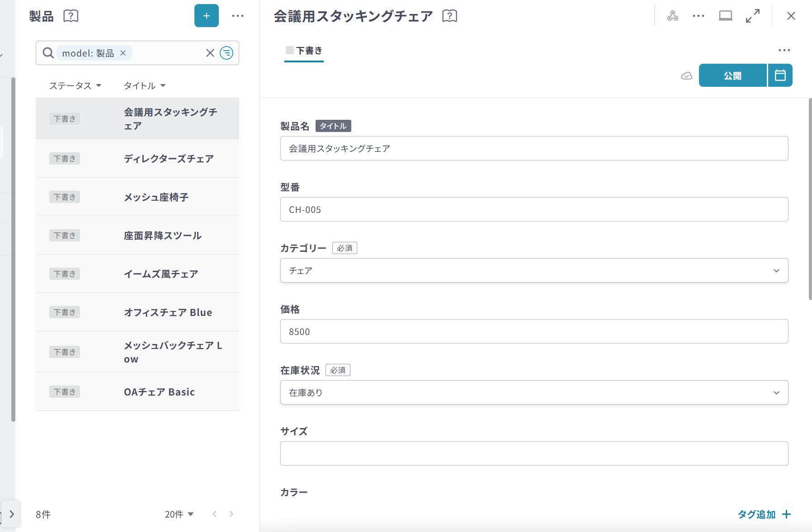Remove the model: 製品 filter chip
This screenshot has width=812, height=532.
pos(123,53)
